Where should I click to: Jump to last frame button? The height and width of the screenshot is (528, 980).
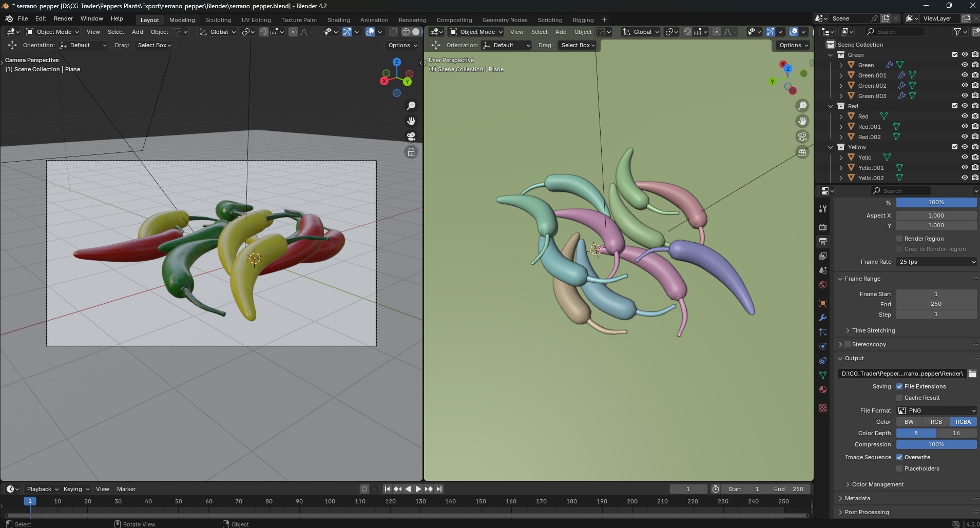coord(439,489)
